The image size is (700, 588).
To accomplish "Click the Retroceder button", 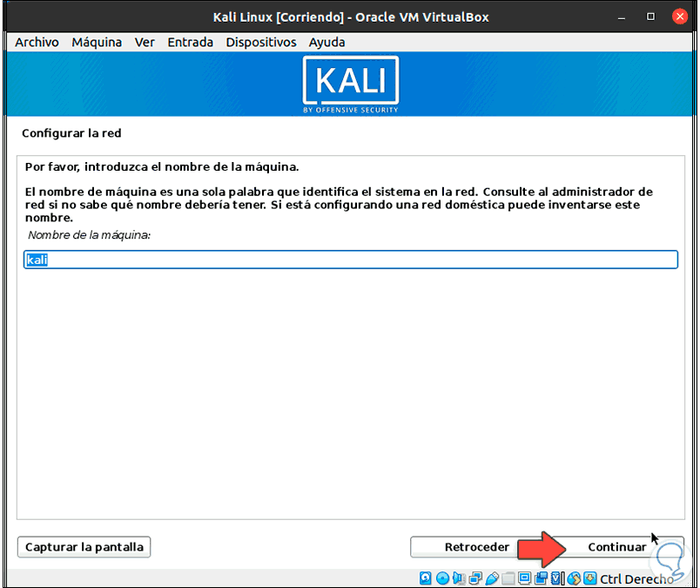I will pyautogui.click(x=477, y=547).
